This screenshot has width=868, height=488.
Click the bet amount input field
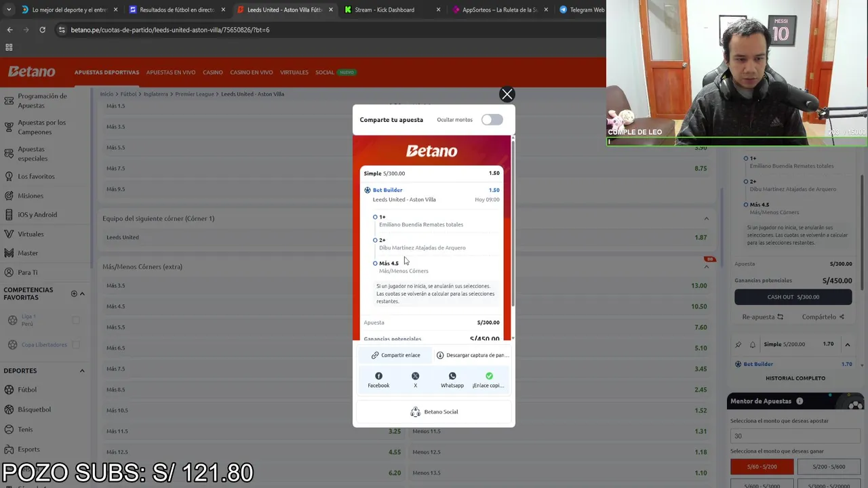[795, 436]
